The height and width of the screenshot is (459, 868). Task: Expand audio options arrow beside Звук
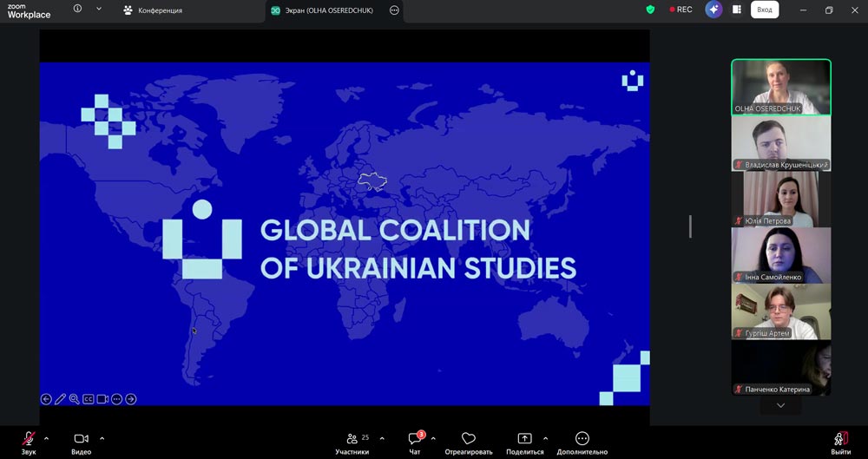pos(47,438)
